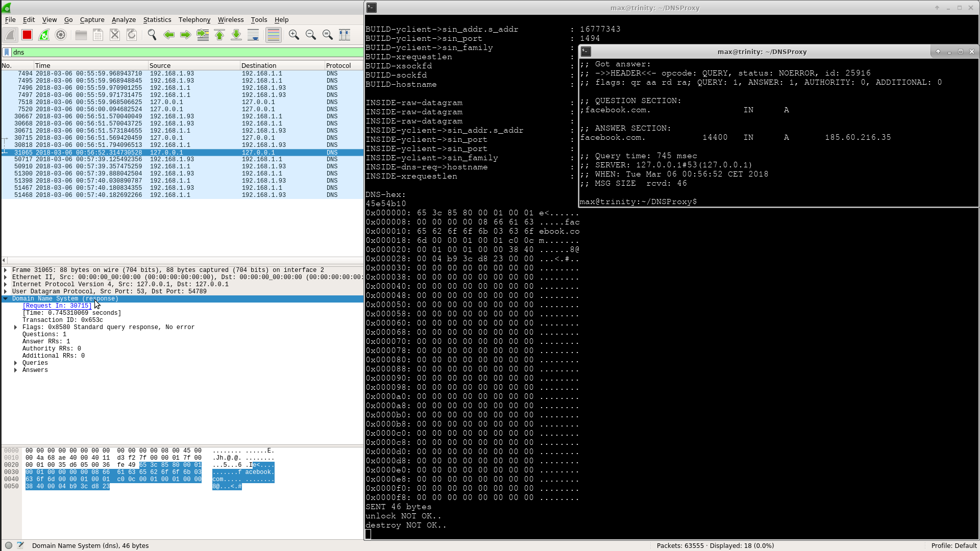Click the Resize columns icon
The image size is (980, 551).
pos(345,35)
